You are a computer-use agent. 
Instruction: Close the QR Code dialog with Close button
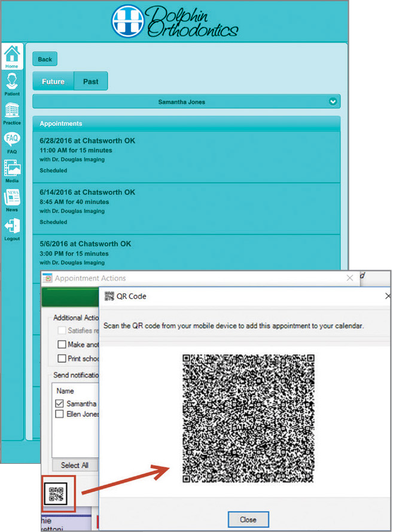click(248, 519)
